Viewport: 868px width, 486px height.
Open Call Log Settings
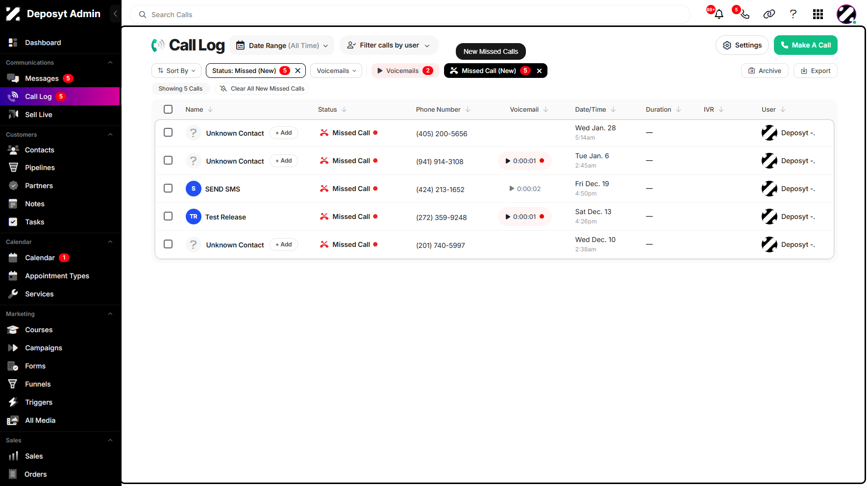[x=742, y=45]
